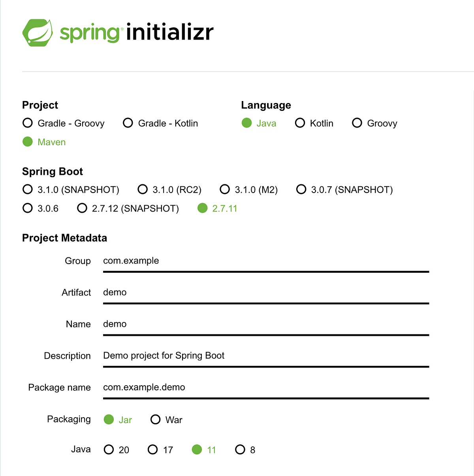Select Kotlin as the language
The height and width of the screenshot is (476, 474).
point(300,123)
